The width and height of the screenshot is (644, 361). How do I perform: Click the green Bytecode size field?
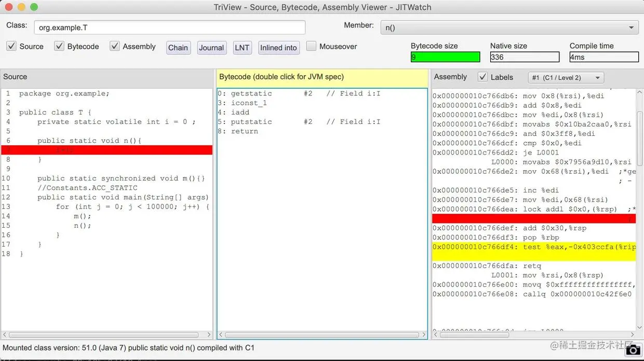[x=445, y=57]
